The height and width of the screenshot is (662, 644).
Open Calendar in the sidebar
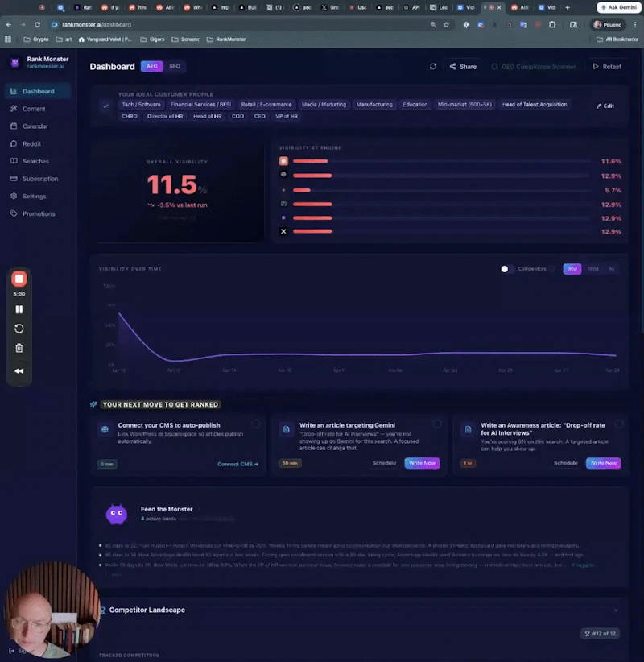coord(35,126)
